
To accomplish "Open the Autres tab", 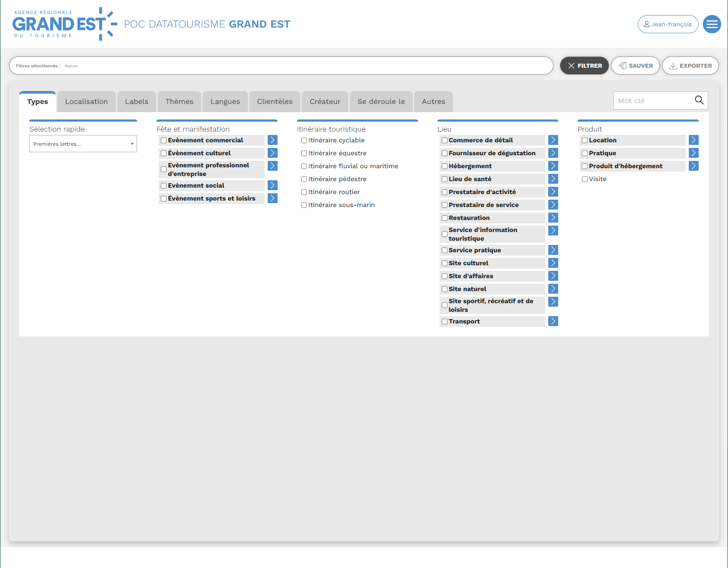I will (433, 102).
